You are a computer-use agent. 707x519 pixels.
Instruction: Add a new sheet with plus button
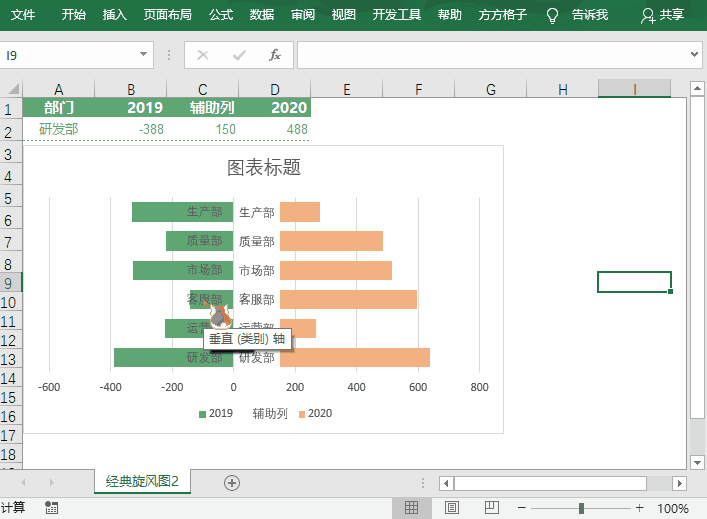[232, 483]
